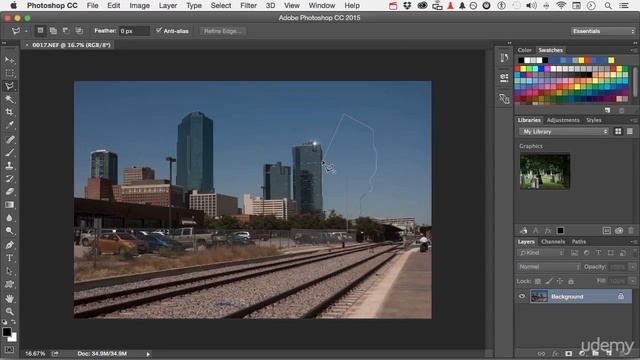Select the Magic Wand tool
The image size is (640, 360).
tap(9, 99)
